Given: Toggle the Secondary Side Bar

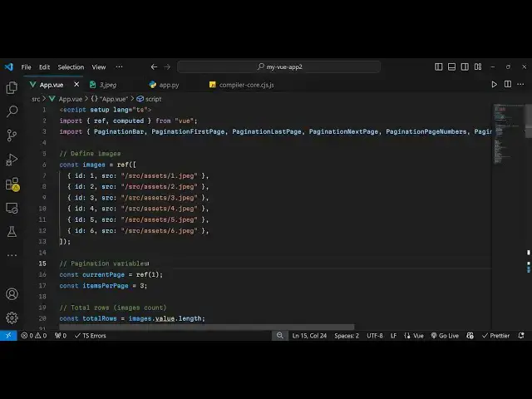Looking at the screenshot, I should click(465, 66).
